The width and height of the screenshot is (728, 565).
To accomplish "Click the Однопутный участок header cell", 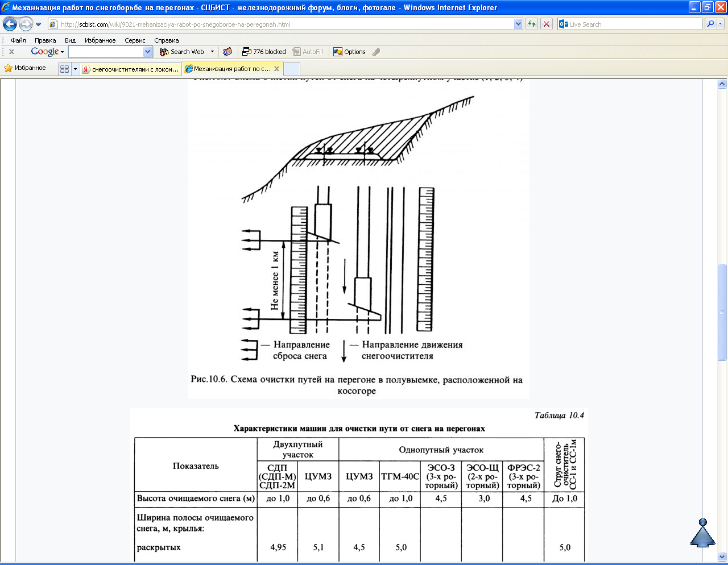I will (441, 450).
